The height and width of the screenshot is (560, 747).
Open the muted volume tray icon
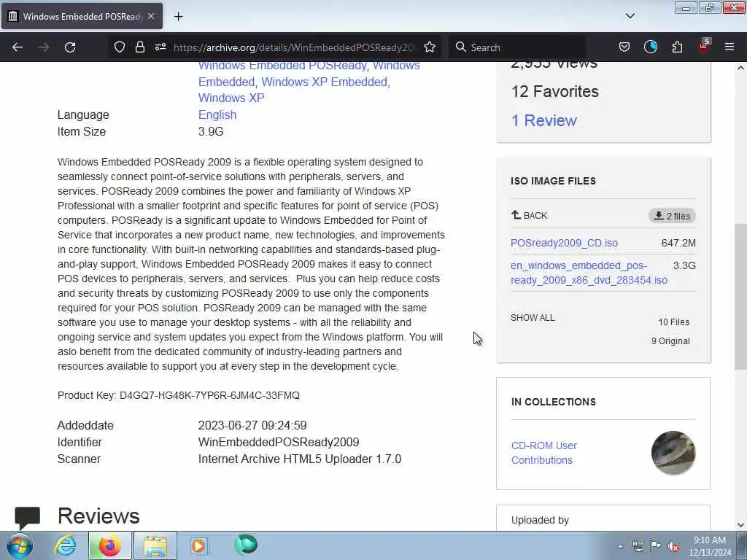pos(673,547)
